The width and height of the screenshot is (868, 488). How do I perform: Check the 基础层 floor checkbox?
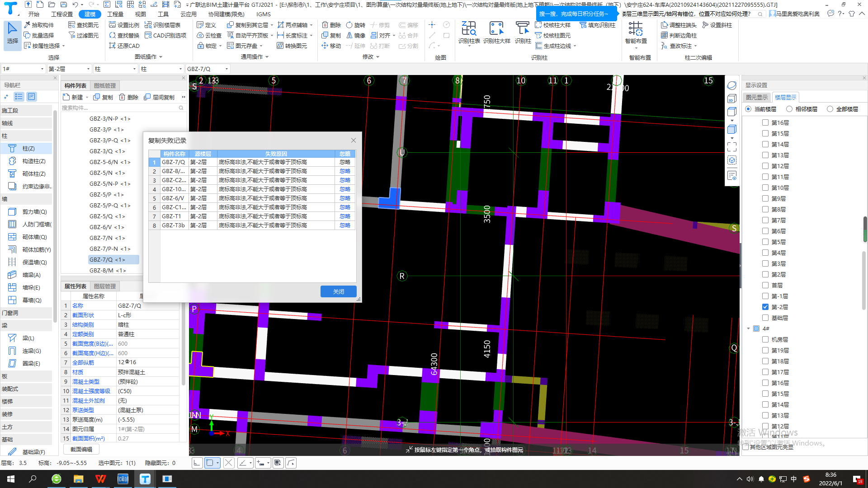[765, 318]
